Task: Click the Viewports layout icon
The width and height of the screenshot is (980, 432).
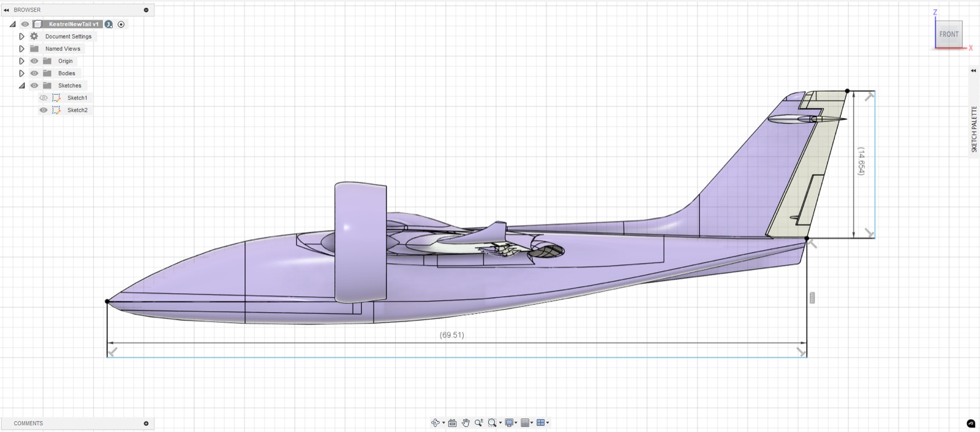Action: point(540,423)
